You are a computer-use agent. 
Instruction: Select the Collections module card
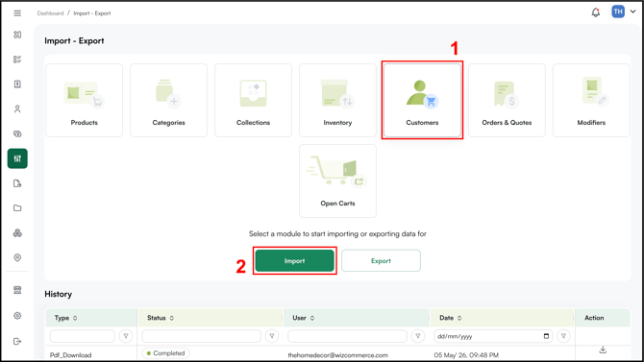tap(254, 100)
